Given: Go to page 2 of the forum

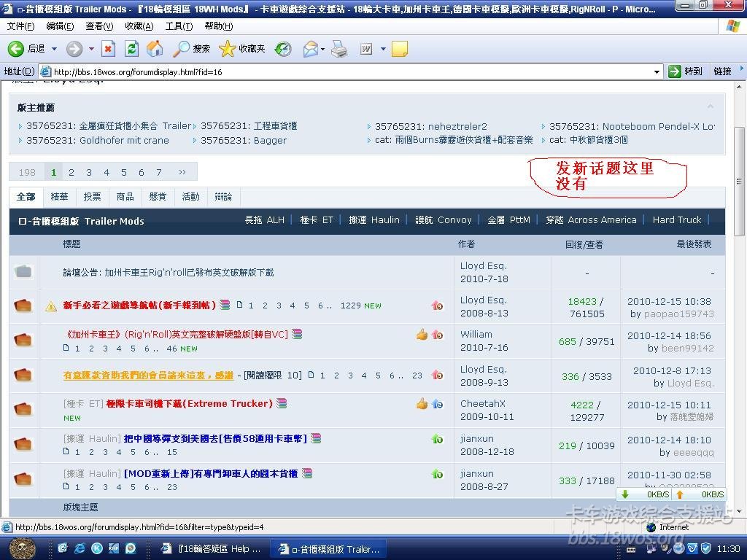Looking at the screenshot, I should [71, 173].
